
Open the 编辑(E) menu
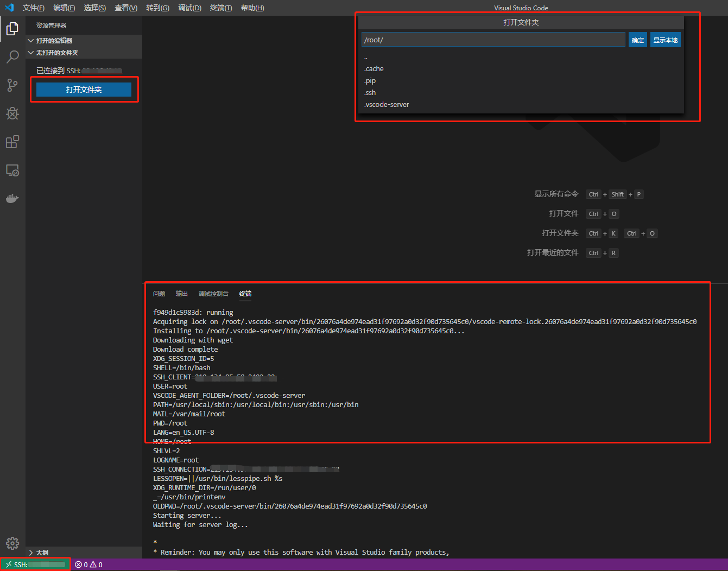(64, 8)
